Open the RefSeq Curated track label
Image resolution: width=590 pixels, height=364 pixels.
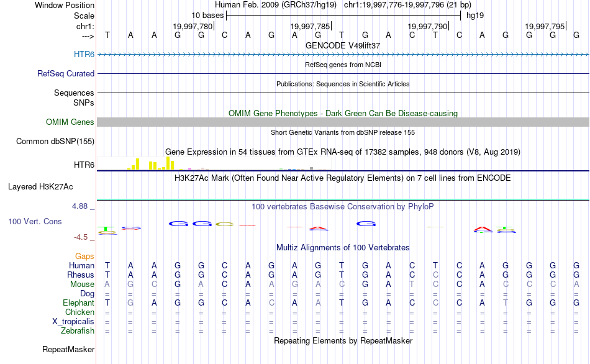[x=65, y=73]
